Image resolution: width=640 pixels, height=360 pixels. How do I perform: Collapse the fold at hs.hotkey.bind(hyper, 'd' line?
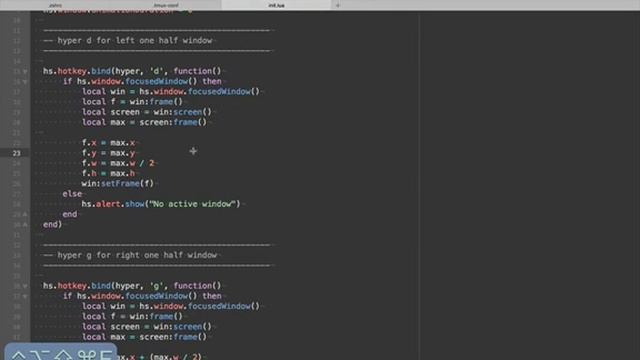(x=25, y=71)
